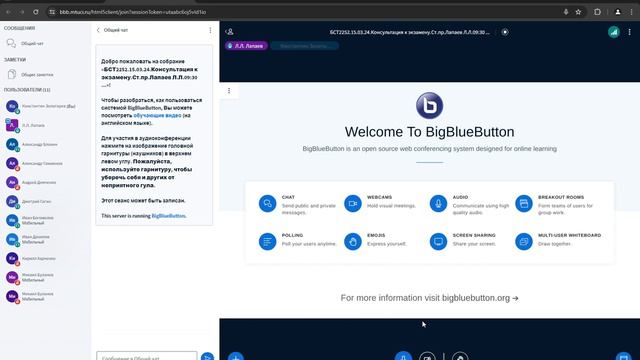Open browser extensions puzzle icon

pyautogui.click(x=597, y=12)
